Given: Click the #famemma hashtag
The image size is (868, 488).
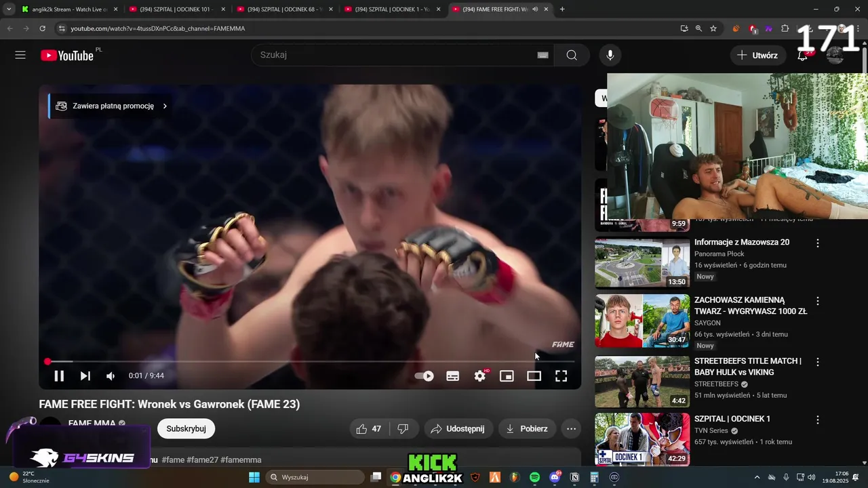Looking at the screenshot, I should 241,460.
